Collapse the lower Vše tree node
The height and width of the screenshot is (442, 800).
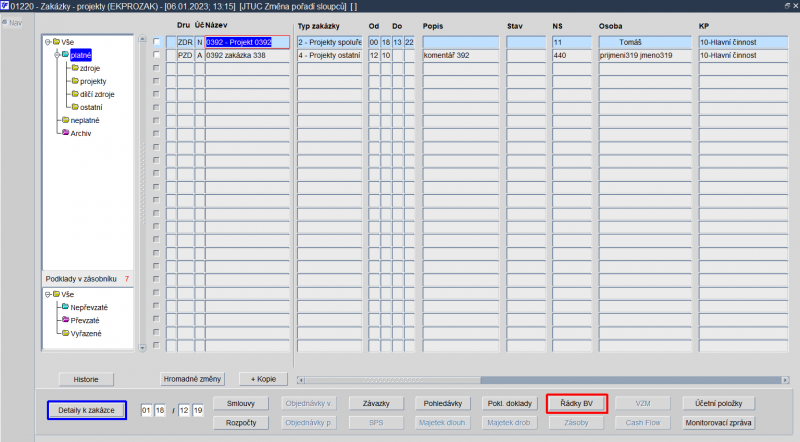pyautogui.click(x=47, y=294)
